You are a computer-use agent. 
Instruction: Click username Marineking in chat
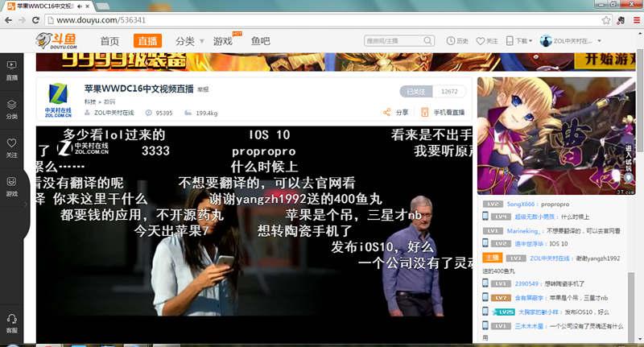tap(522, 231)
